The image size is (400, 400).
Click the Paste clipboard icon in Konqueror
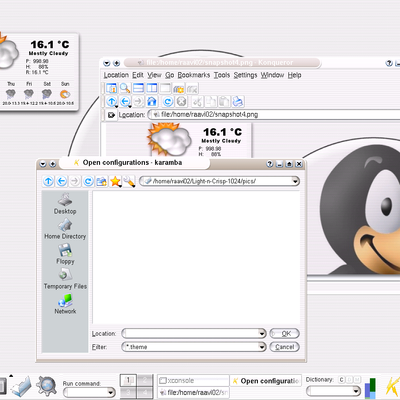click(224, 101)
